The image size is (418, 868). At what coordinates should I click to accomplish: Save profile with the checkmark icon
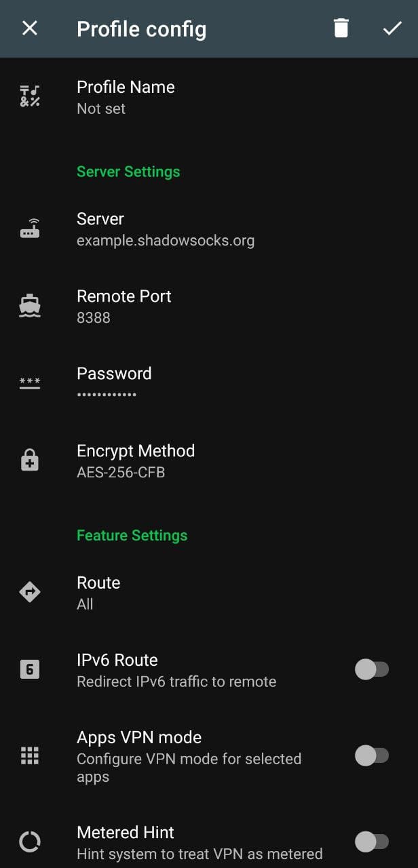coord(392,28)
